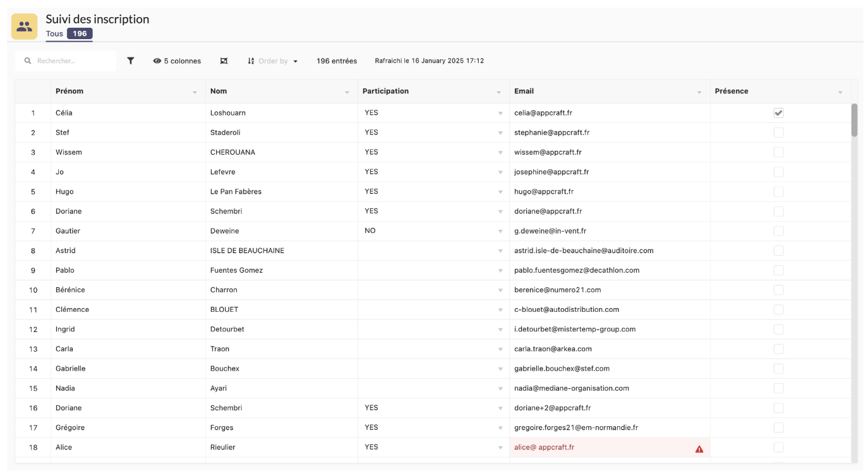Select the Tous tab

(x=54, y=33)
